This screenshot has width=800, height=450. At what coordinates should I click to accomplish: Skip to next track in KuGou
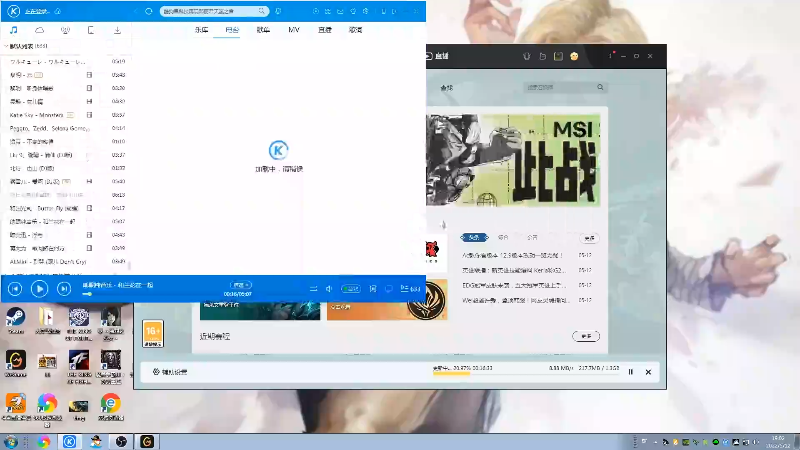pos(64,289)
